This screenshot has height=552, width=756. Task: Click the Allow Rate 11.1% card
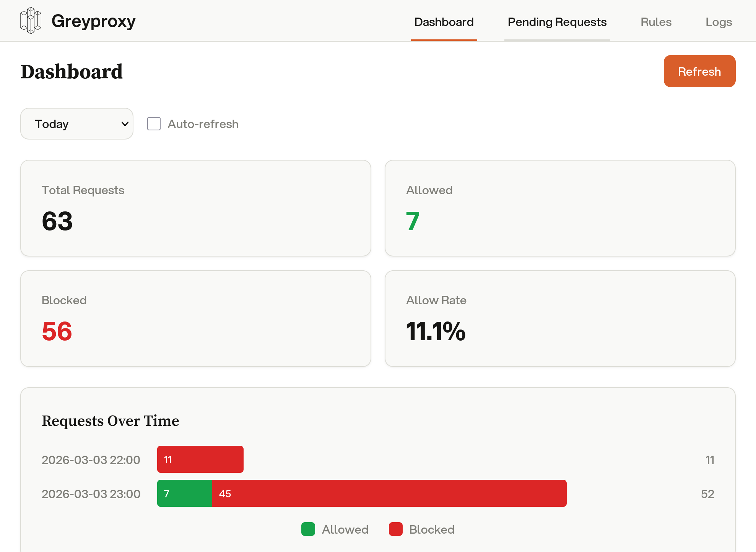click(560, 318)
